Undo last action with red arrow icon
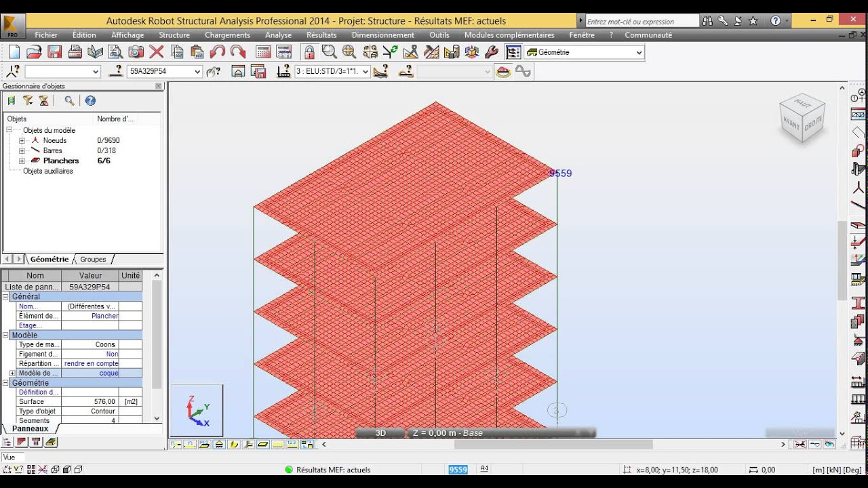The height and width of the screenshot is (488, 868). [x=218, y=52]
